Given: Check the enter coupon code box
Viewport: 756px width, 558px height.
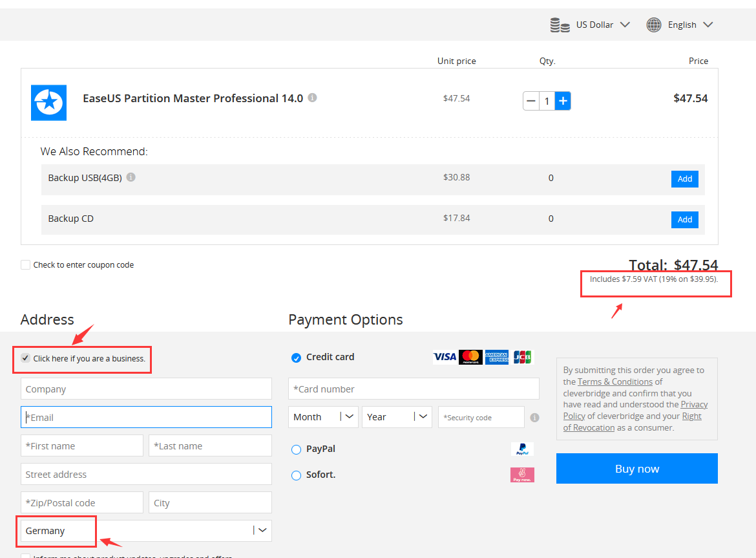Looking at the screenshot, I should click(x=26, y=264).
